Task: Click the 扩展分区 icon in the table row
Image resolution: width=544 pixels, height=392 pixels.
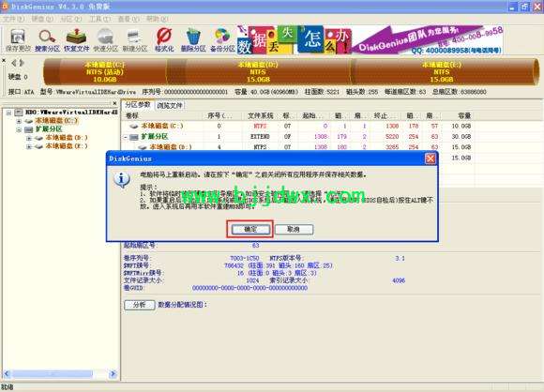Action: point(134,137)
